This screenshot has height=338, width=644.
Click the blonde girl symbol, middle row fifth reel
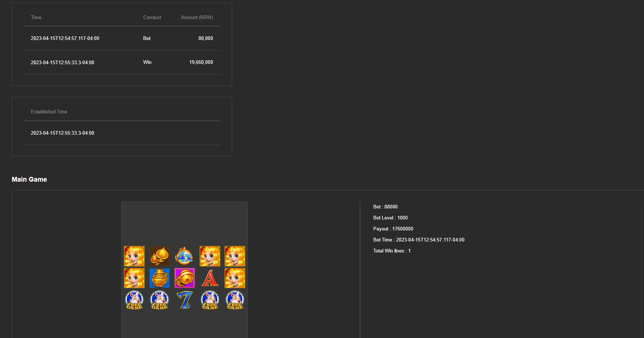click(x=235, y=278)
